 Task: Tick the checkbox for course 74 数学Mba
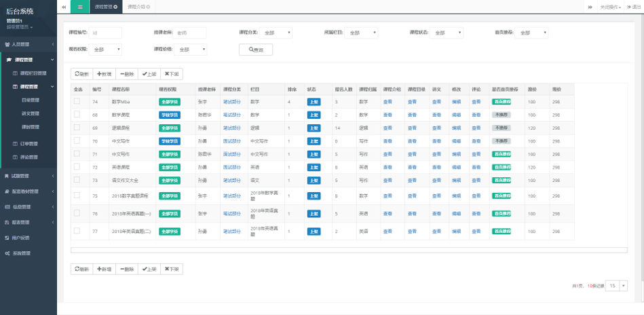pyautogui.click(x=77, y=101)
